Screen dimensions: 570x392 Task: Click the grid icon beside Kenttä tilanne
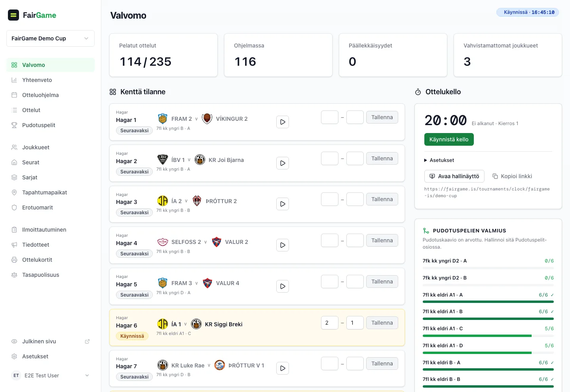tap(113, 92)
